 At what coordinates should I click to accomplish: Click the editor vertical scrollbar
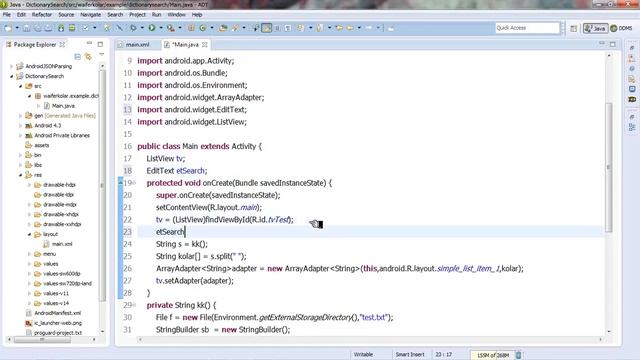point(609,167)
